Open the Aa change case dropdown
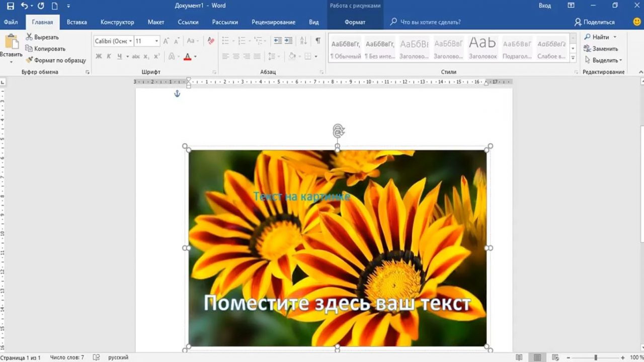644x362 pixels. 193,41
